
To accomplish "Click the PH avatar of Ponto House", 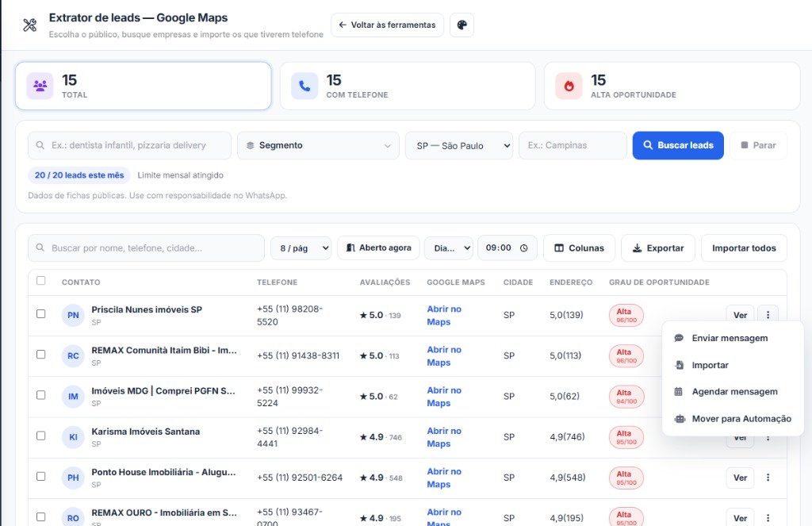I will tap(73, 478).
